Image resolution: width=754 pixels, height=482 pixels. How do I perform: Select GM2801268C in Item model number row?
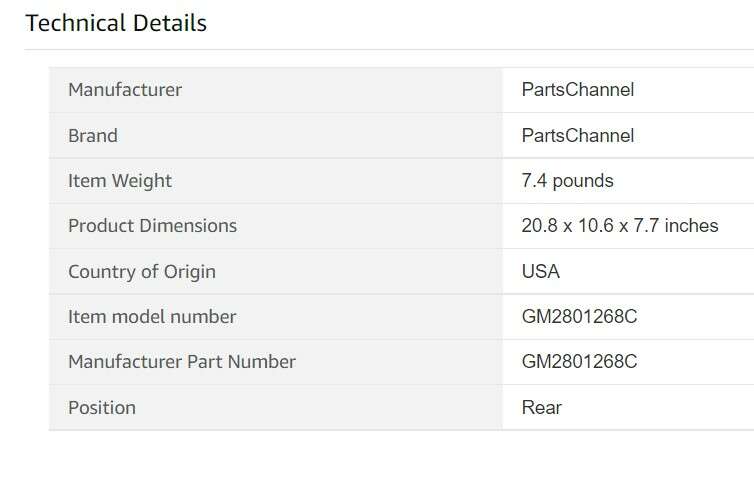point(579,317)
